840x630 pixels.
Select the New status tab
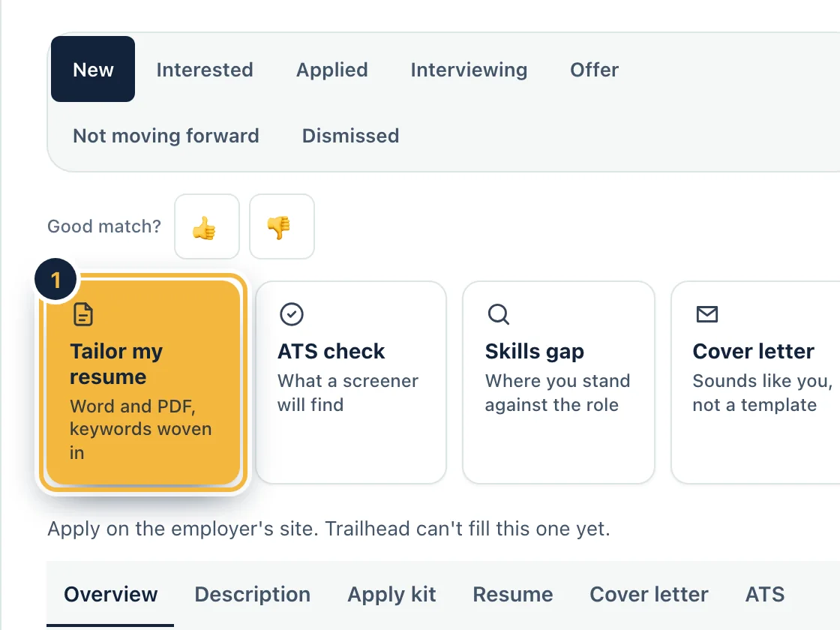(x=93, y=69)
